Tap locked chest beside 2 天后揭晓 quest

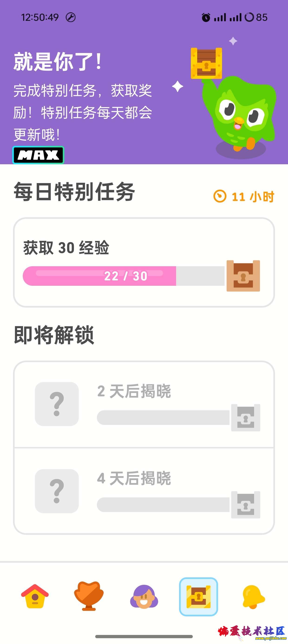245,417
